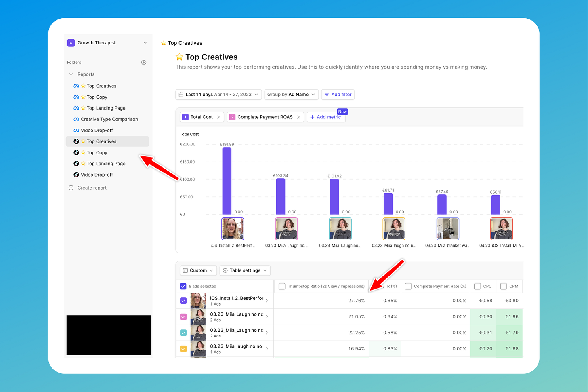Click the TikTok icon beside Top Copy
The width and height of the screenshot is (588, 392).
[x=76, y=153]
